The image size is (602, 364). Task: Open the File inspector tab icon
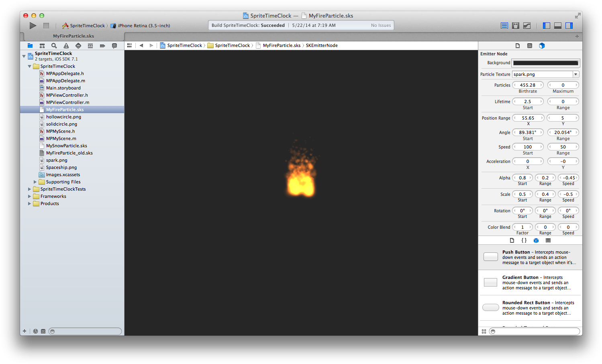pyautogui.click(x=518, y=46)
